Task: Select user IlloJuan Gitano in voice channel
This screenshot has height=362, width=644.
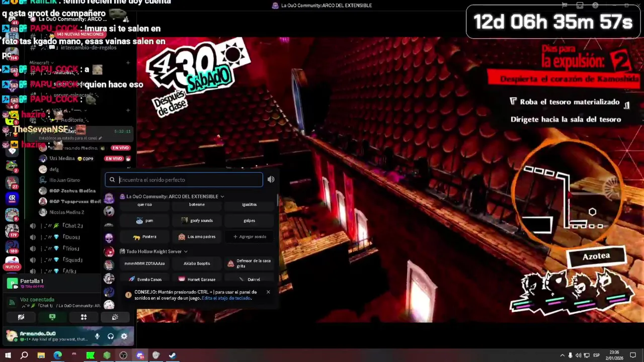Action: click(x=64, y=180)
